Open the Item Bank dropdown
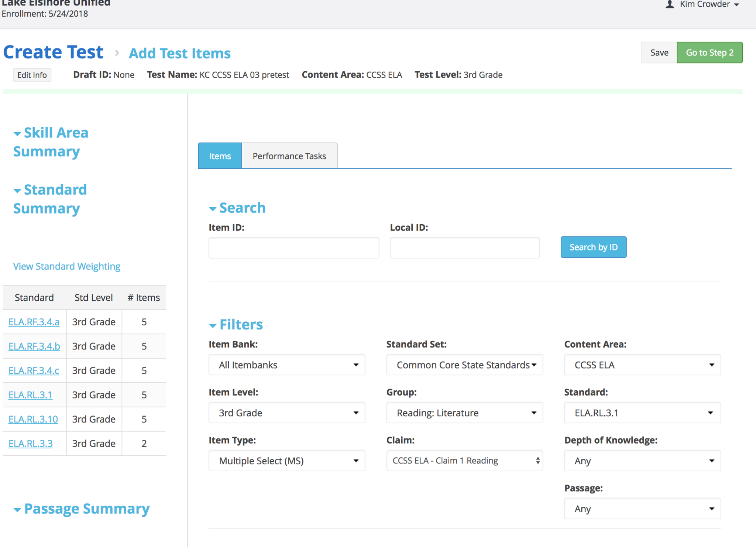This screenshot has height=547, width=756. 286,365
